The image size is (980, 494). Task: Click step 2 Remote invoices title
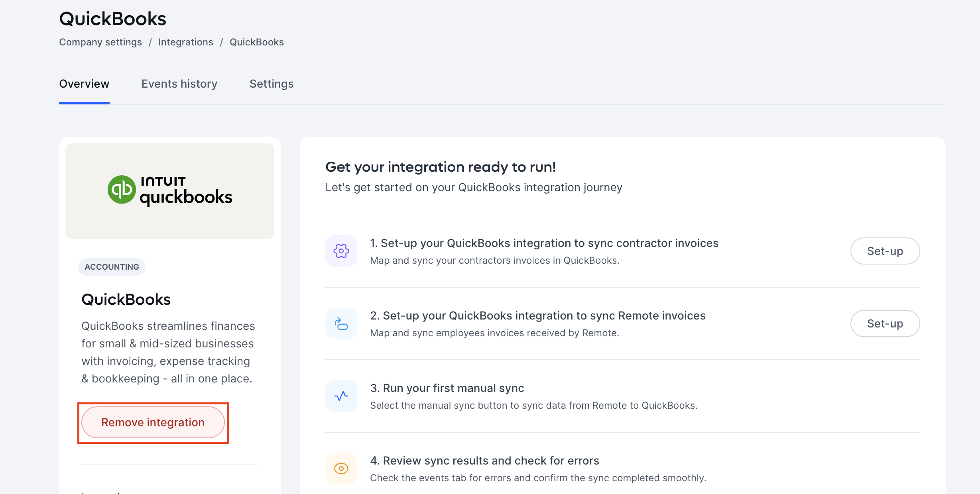pos(538,316)
